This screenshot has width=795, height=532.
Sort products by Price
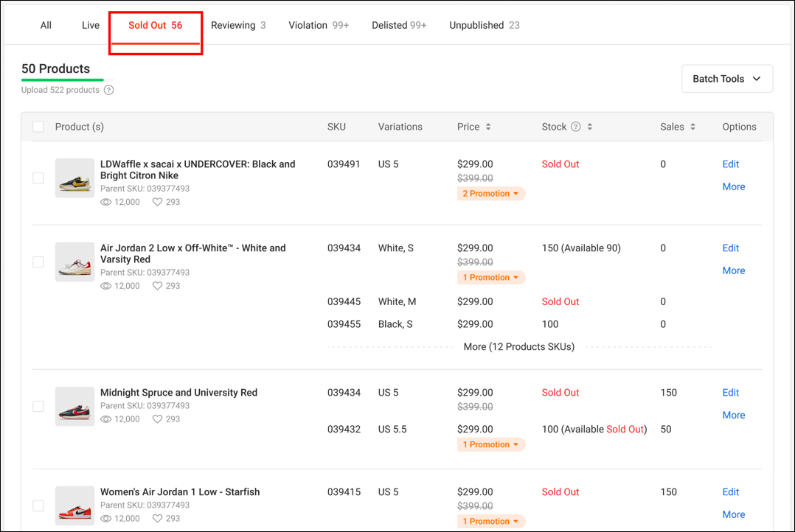pos(490,126)
